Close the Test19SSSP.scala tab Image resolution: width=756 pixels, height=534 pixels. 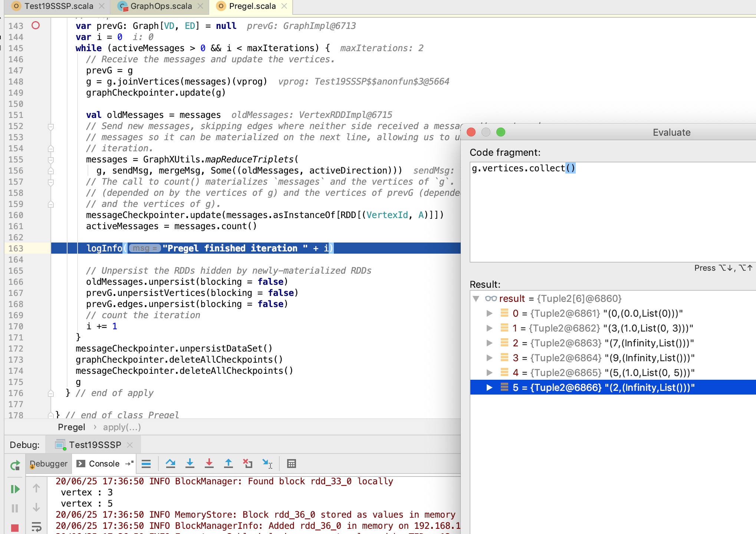click(102, 6)
